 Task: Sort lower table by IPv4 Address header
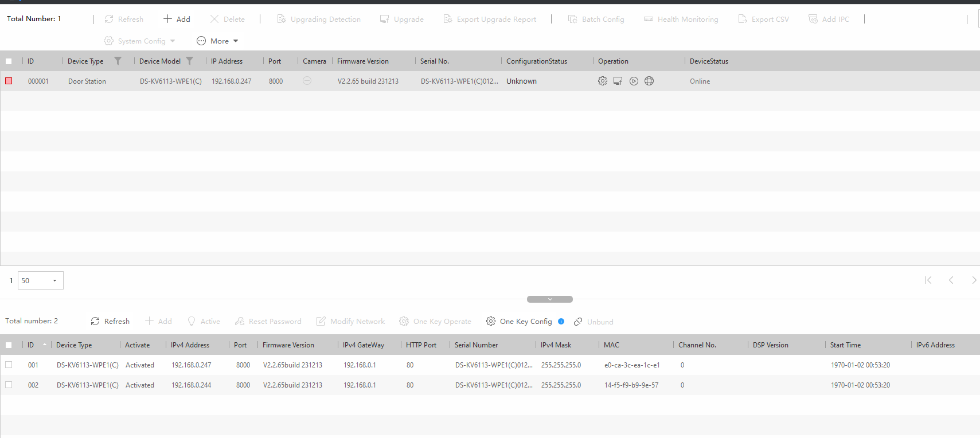coord(190,345)
